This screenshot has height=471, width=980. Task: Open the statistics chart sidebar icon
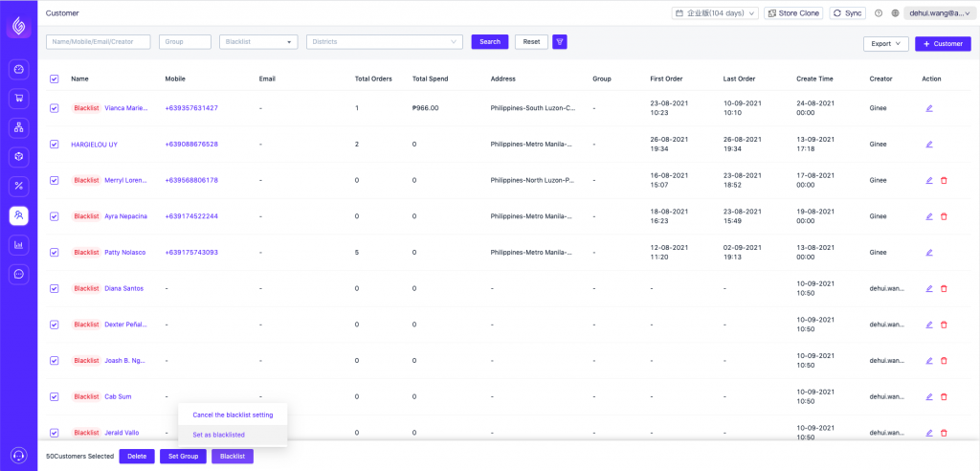[x=19, y=245]
